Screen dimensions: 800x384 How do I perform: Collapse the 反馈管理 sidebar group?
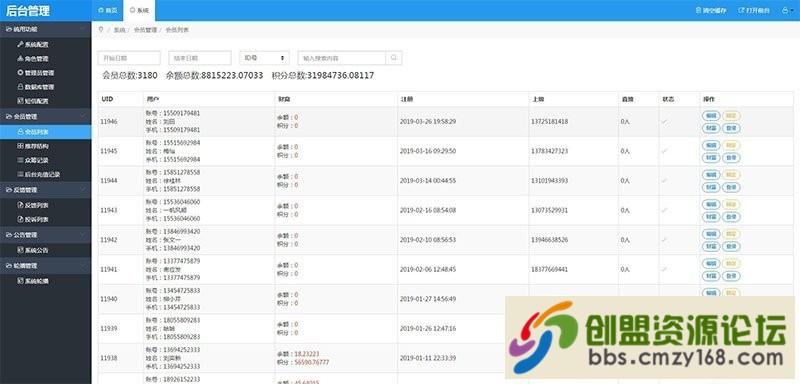(45, 190)
